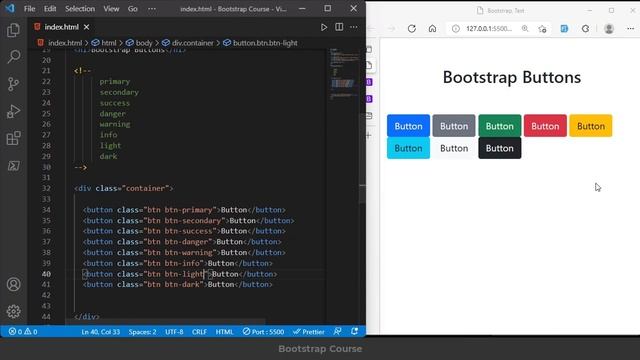The height and width of the screenshot is (360, 640).
Task: Open errors and warnings in status bar
Action: (x=23, y=331)
